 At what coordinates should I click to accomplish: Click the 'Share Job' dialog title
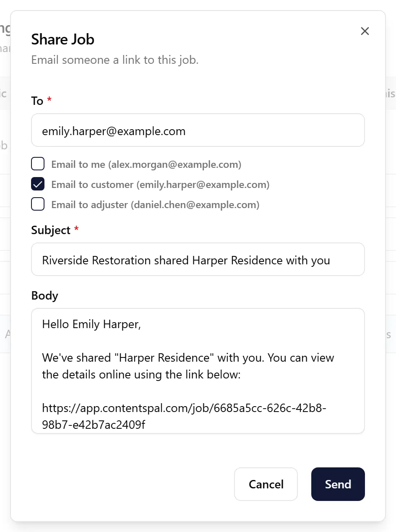(x=63, y=39)
